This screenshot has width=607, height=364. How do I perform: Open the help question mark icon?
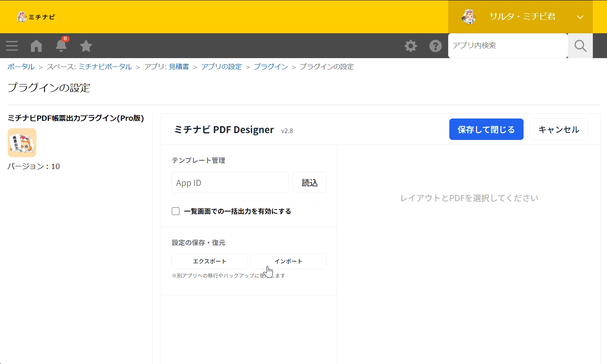[x=436, y=46]
